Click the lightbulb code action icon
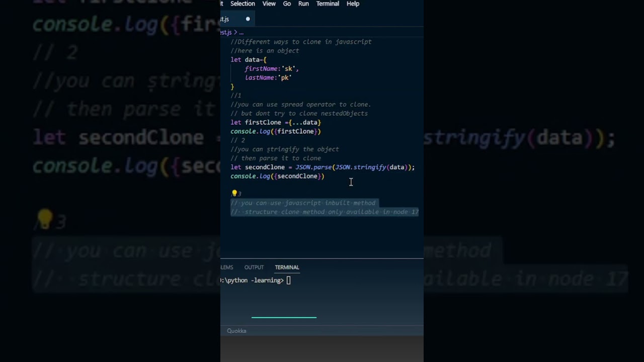This screenshot has width=644, height=362. coord(234,193)
